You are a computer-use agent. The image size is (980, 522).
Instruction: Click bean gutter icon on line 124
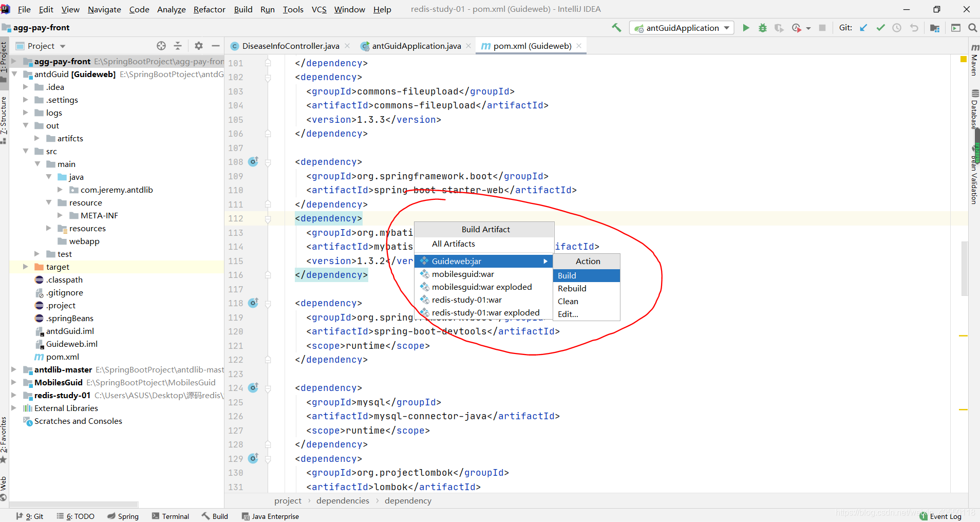click(x=253, y=388)
